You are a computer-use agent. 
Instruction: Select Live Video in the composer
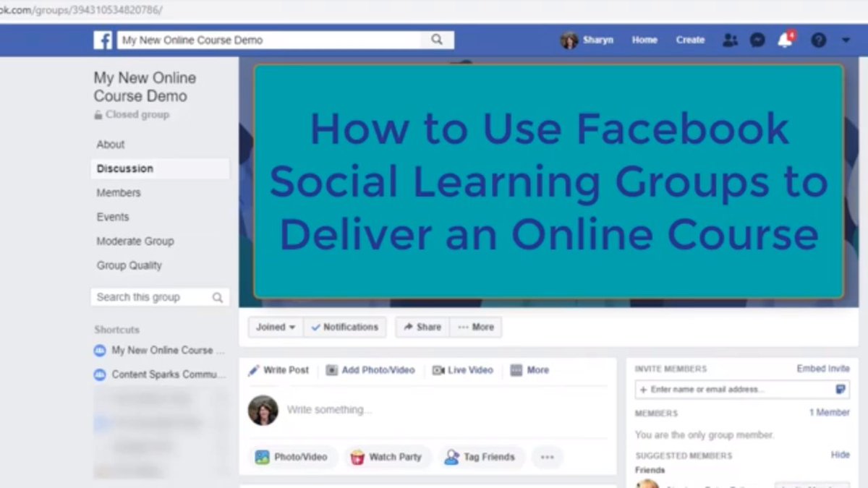pos(462,370)
